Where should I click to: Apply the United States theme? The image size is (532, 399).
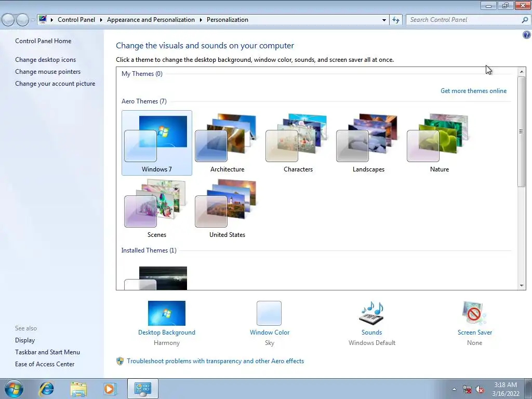pos(227,208)
